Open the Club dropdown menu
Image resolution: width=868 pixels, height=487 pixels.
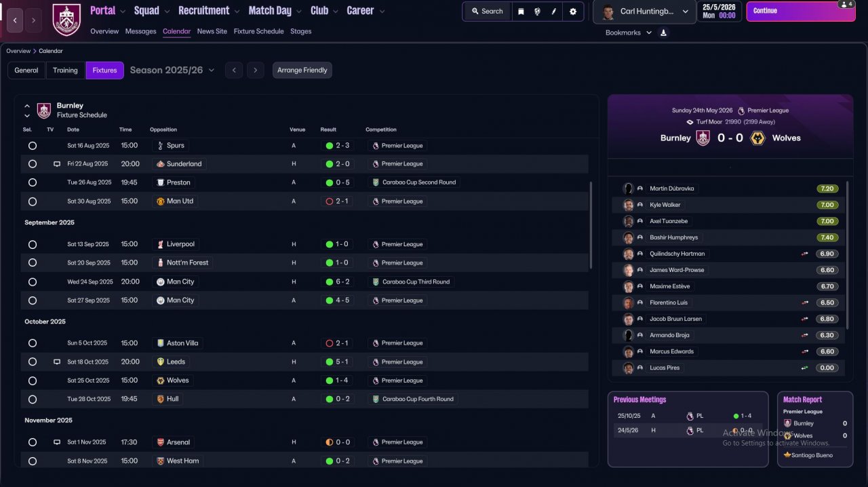[x=324, y=11]
